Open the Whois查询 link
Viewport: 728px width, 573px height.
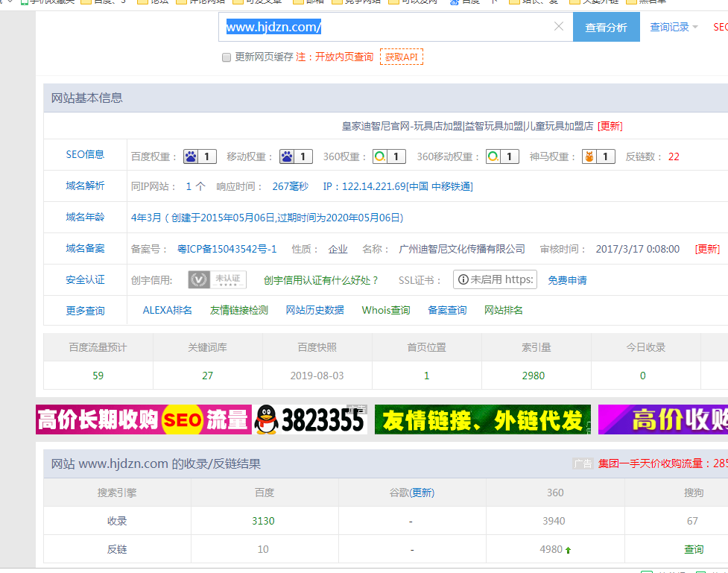point(386,310)
